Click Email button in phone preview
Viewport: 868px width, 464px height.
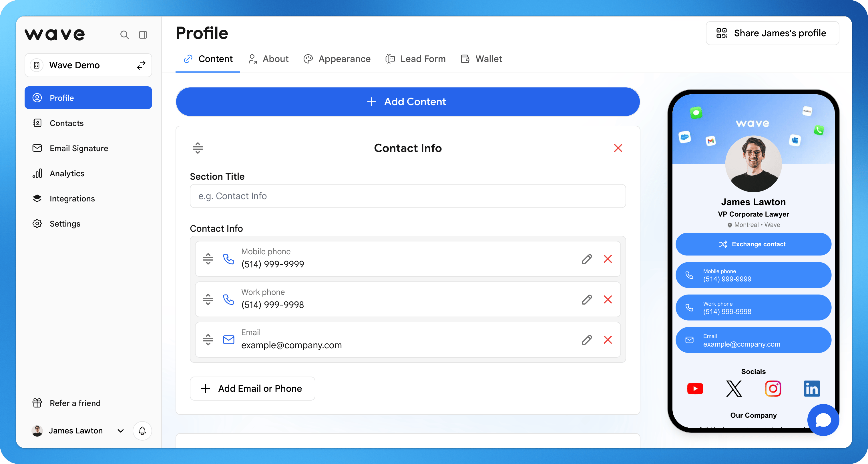click(753, 340)
